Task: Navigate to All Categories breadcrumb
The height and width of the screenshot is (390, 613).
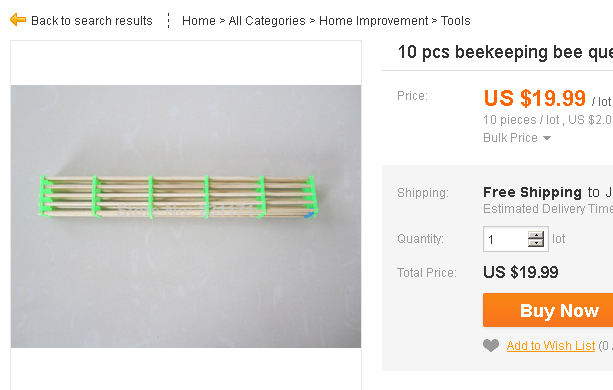Action: coord(267,21)
